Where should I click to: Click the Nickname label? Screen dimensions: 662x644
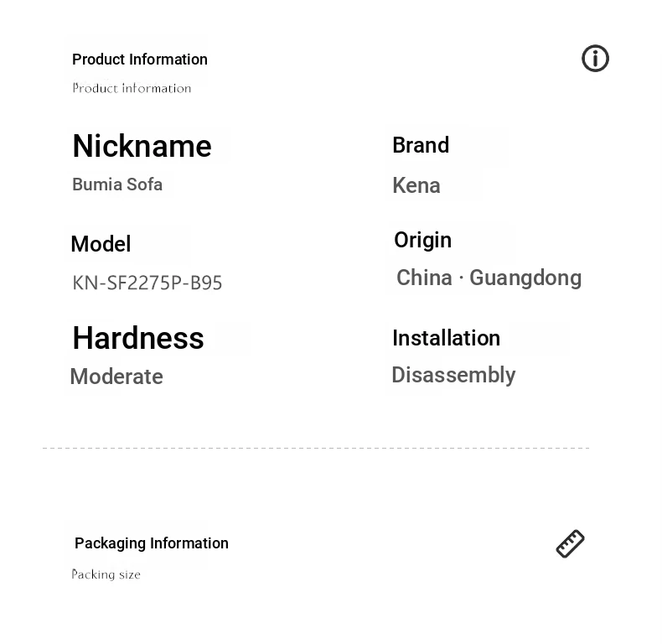click(x=142, y=146)
